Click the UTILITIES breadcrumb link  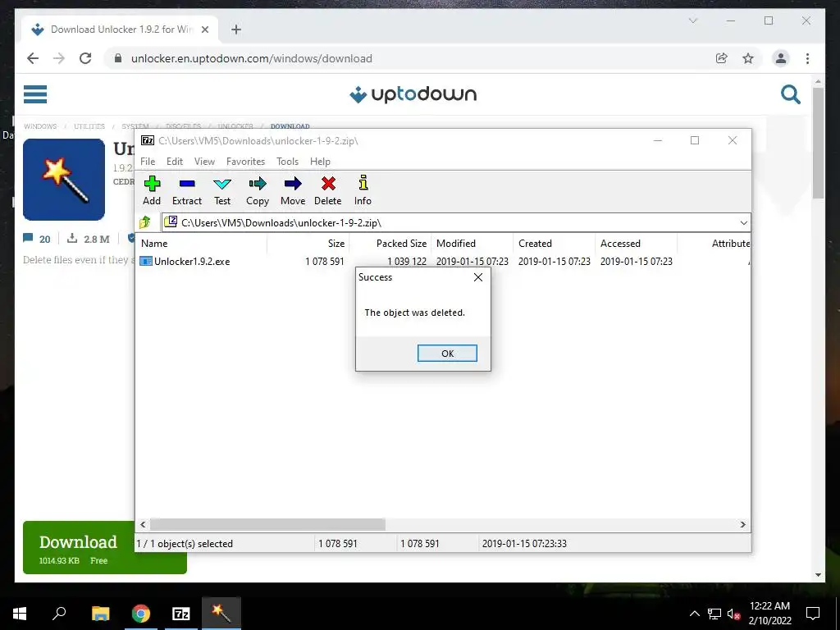[89, 126]
